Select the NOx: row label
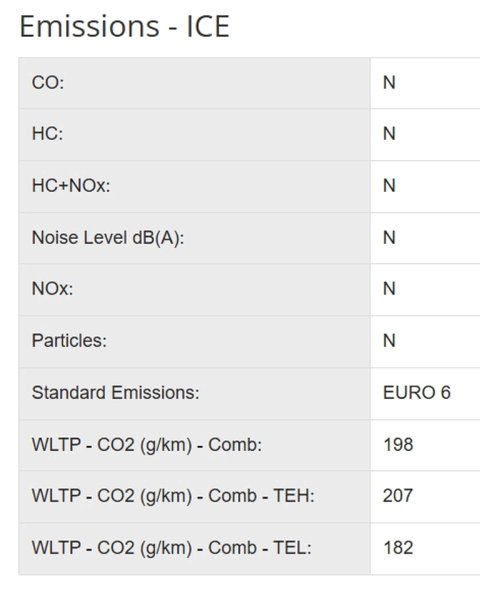Image resolution: width=480 pixels, height=608 pixels. 52,289
